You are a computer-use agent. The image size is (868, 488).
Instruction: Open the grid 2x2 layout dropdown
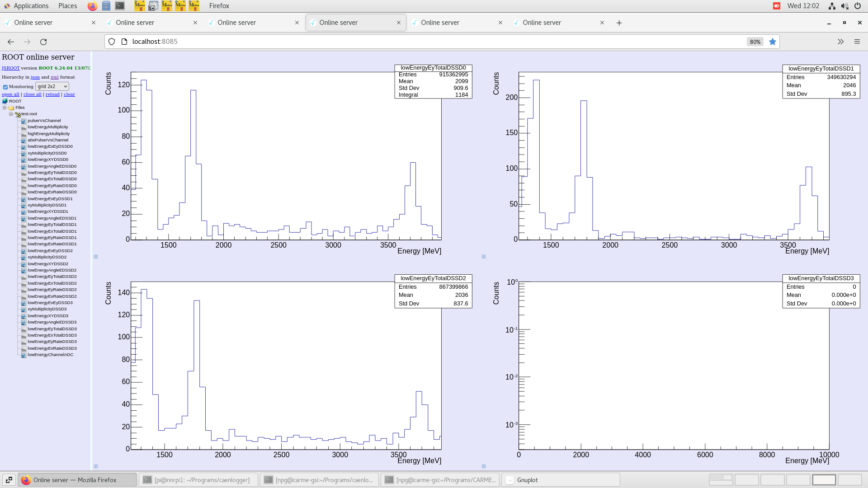pos(52,86)
